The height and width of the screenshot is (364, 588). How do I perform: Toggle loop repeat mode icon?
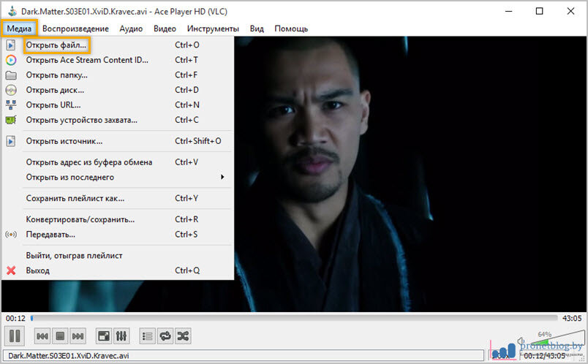(165, 336)
